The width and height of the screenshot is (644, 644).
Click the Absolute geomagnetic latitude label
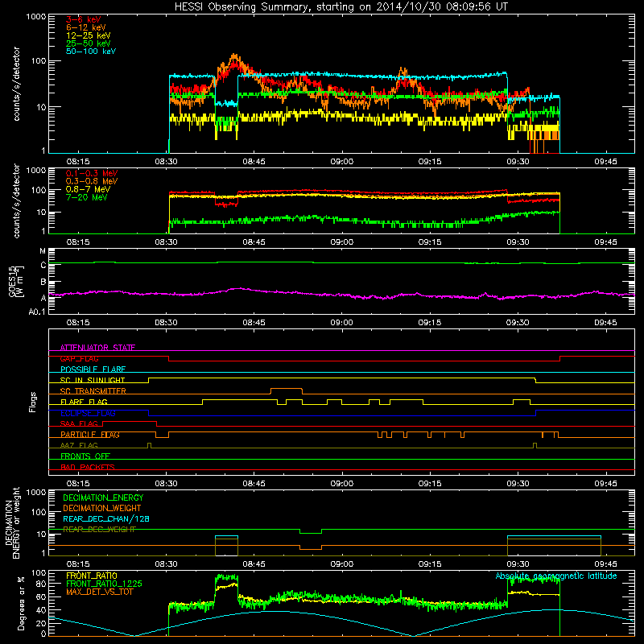point(556,576)
